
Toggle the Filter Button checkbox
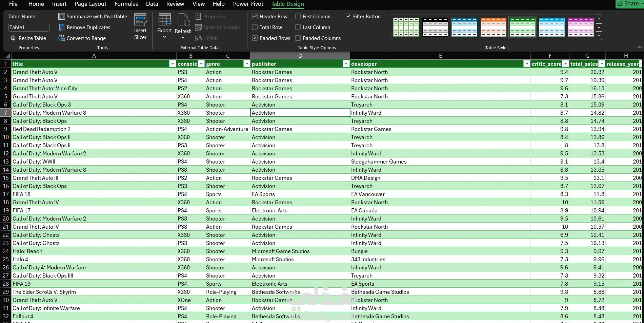pyautogui.click(x=348, y=16)
